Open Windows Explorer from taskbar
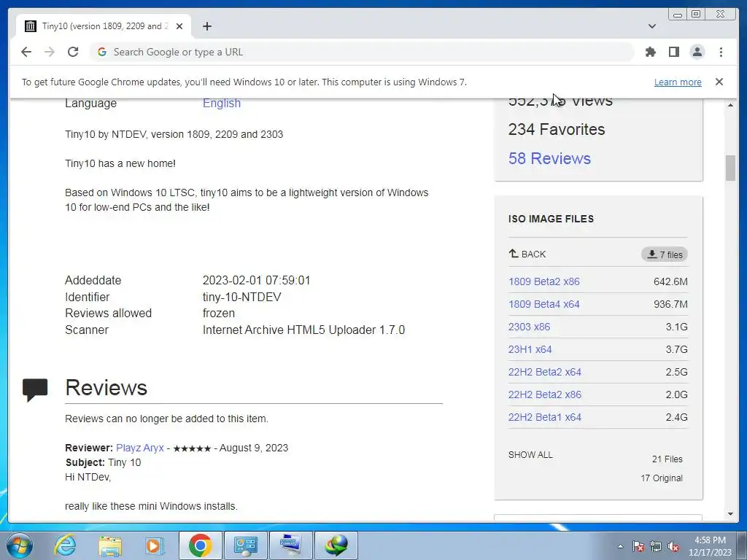Viewport: 747px width, 560px height. (x=110, y=545)
